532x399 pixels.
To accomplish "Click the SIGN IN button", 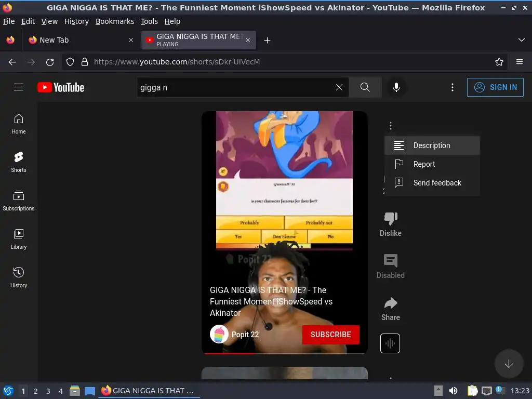I will (495, 87).
